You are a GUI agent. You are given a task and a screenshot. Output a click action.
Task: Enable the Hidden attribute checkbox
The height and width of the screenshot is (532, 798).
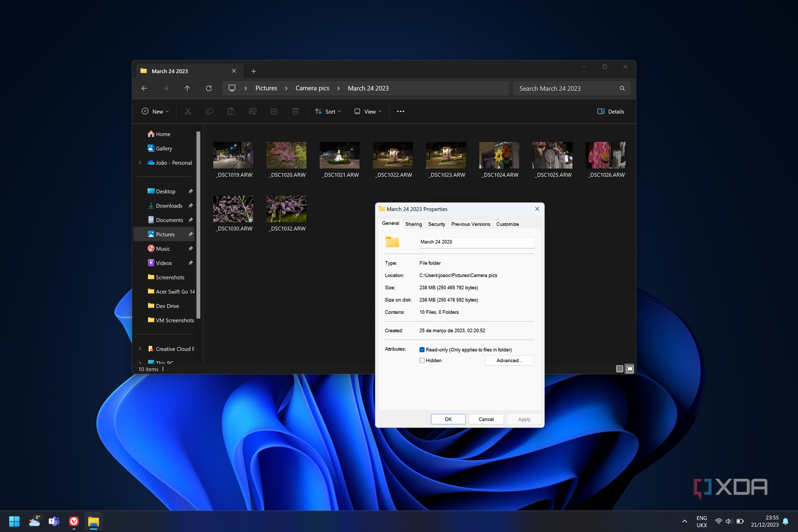422,360
